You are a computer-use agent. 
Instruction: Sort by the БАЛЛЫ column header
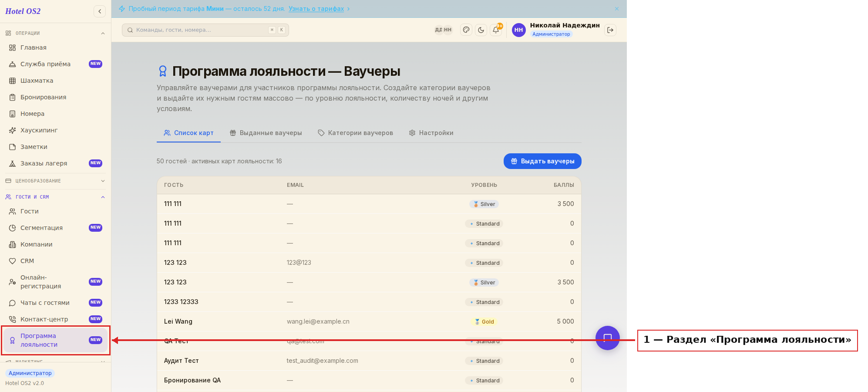[x=564, y=185]
